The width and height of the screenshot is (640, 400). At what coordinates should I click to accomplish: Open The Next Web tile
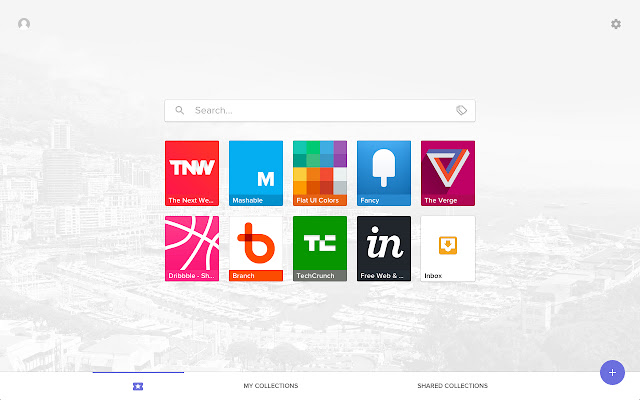(192, 173)
